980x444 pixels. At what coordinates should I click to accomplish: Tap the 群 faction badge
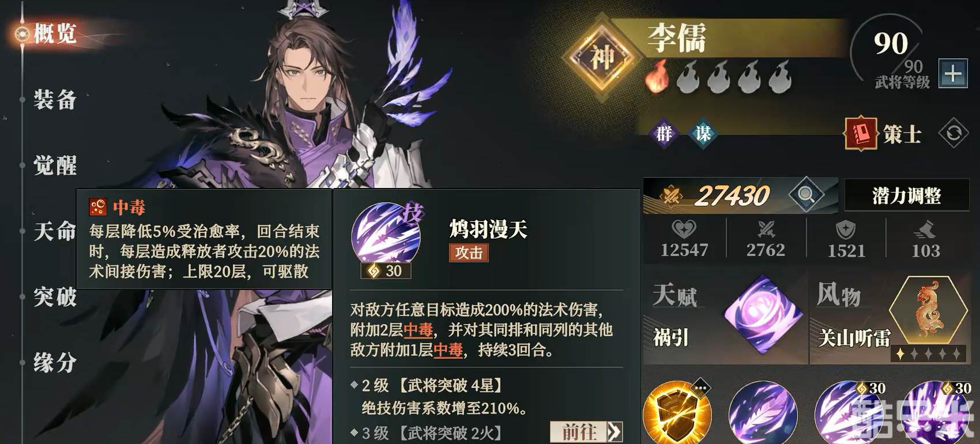pos(664,134)
